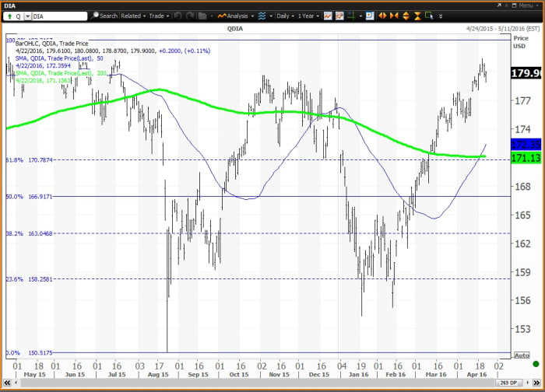Click the blue chart export icon
Screen dimensions: 545x392
pyautogui.click(x=370, y=16)
